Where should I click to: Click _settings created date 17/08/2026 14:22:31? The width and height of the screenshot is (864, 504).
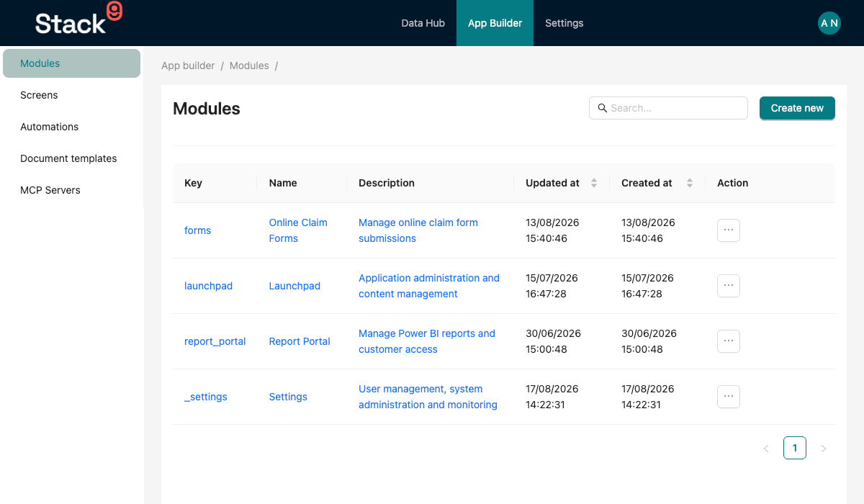click(x=648, y=397)
